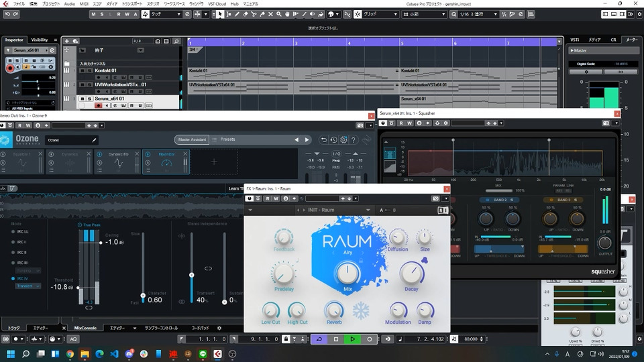Toggle Ozone True Peak power button
644x362 pixels.
[x=80, y=225]
